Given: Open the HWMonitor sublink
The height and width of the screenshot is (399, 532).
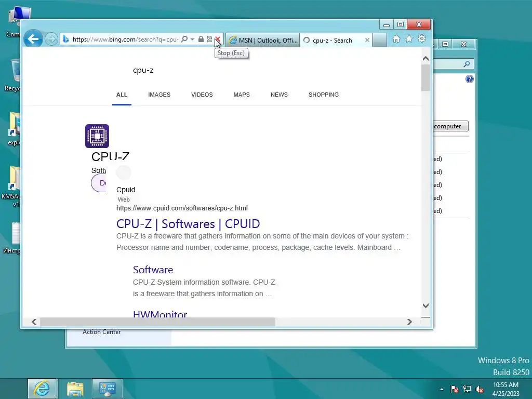Looking at the screenshot, I should pos(160,314).
